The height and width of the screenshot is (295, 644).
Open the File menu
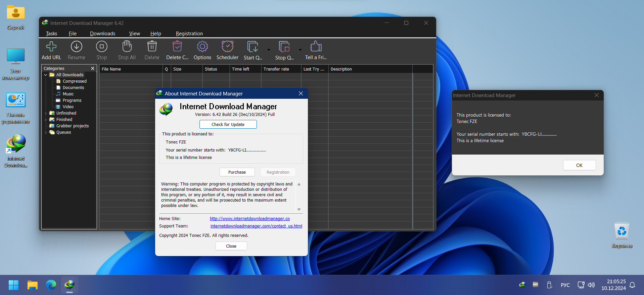tap(73, 34)
